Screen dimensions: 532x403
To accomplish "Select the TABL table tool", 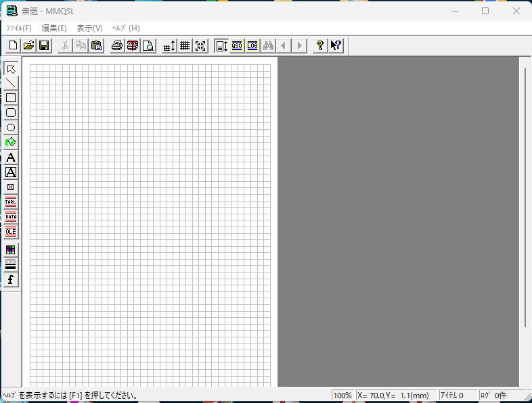I will pyautogui.click(x=11, y=202).
